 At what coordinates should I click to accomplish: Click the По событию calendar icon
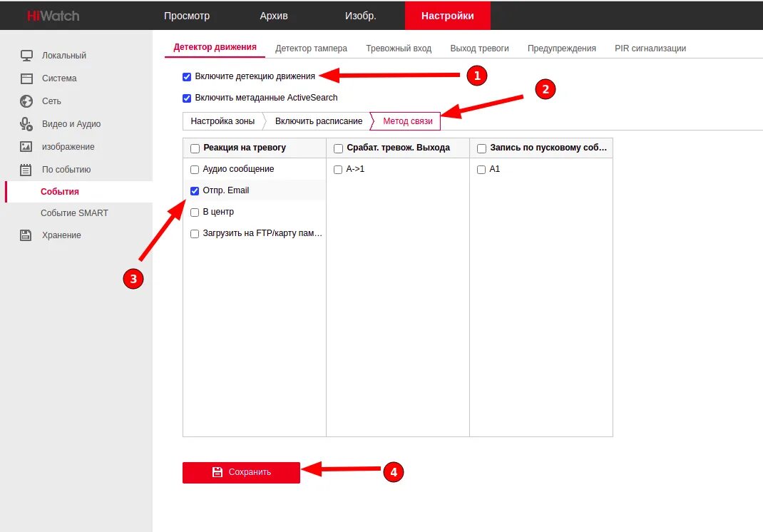click(x=26, y=170)
